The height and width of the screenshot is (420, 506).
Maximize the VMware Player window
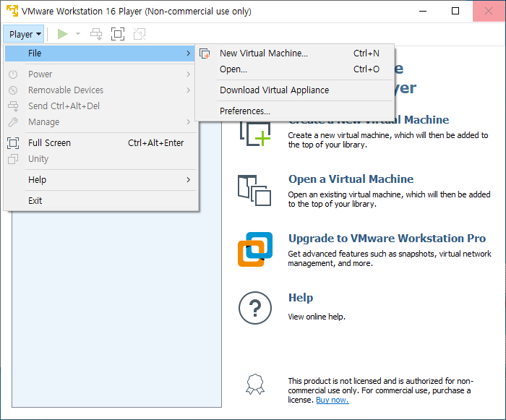pos(455,11)
